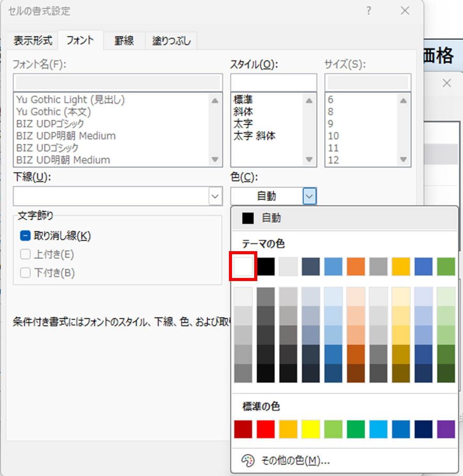
Task: Select BIZ UD明朝 Medium font
Action: click(63, 160)
